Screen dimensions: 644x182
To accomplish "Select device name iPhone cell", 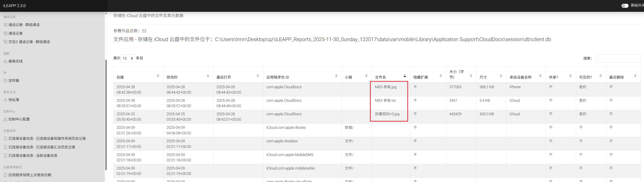I will point(515,87).
